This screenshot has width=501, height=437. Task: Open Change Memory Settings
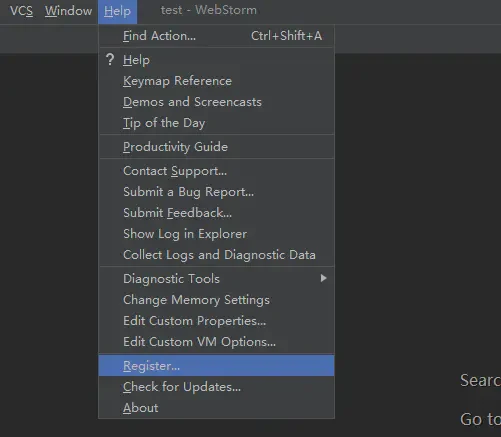217,300
